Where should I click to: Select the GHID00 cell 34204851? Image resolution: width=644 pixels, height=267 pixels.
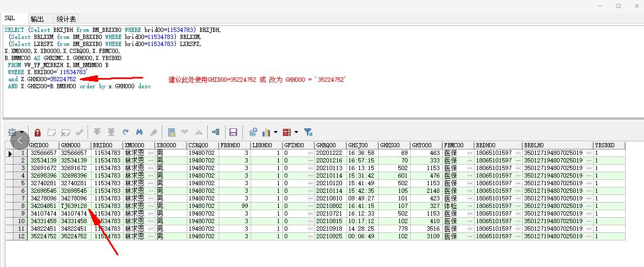tap(43, 206)
